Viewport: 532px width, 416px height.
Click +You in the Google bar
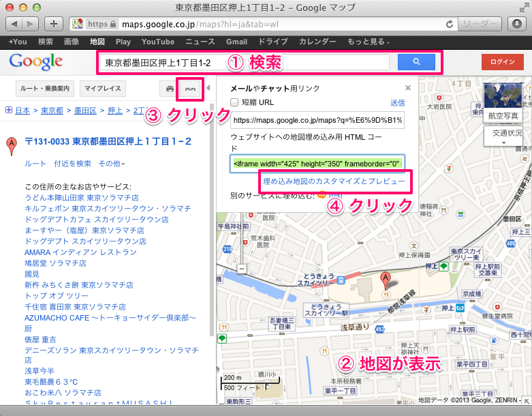(x=18, y=42)
